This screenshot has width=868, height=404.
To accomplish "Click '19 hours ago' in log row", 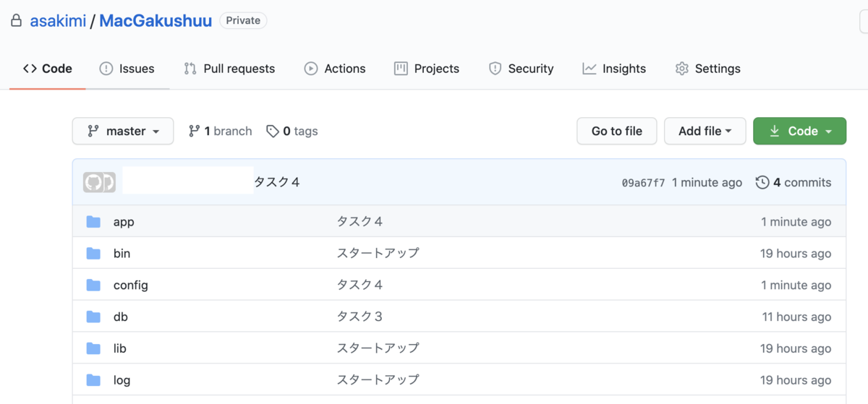I will click(x=796, y=380).
